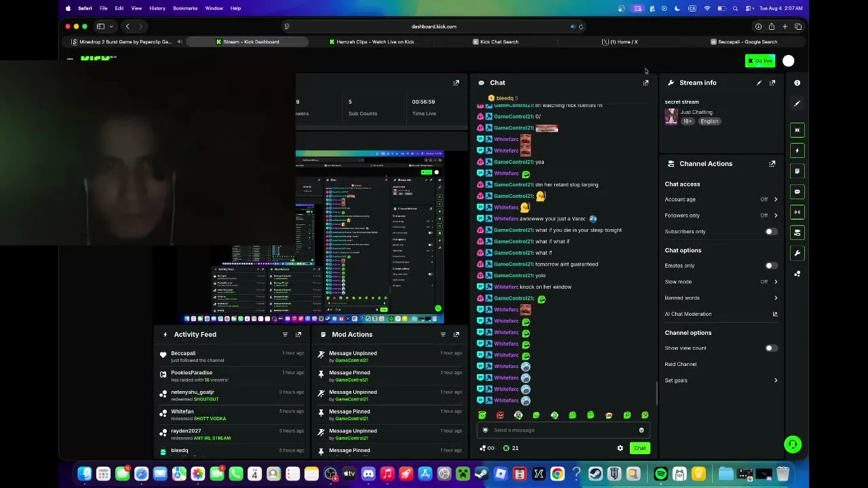Go back using Safari back arrow
868x488 pixels.
click(127, 26)
